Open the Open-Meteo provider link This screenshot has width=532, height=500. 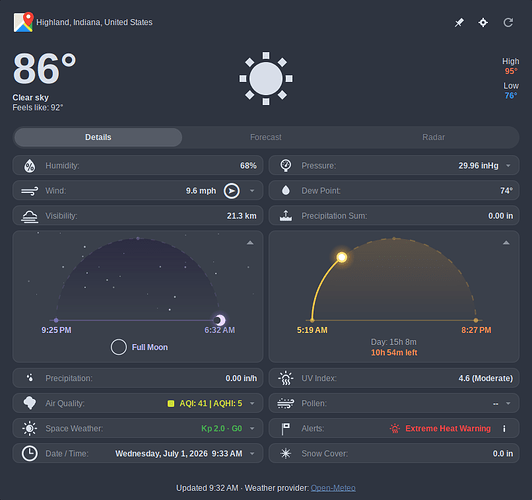coord(333,488)
